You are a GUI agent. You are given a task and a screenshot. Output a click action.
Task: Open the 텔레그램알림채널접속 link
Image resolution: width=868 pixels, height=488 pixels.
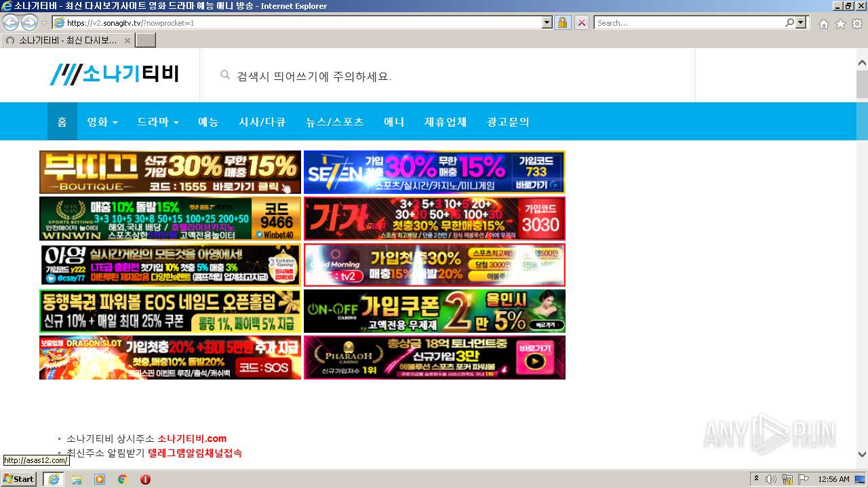coord(195,453)
